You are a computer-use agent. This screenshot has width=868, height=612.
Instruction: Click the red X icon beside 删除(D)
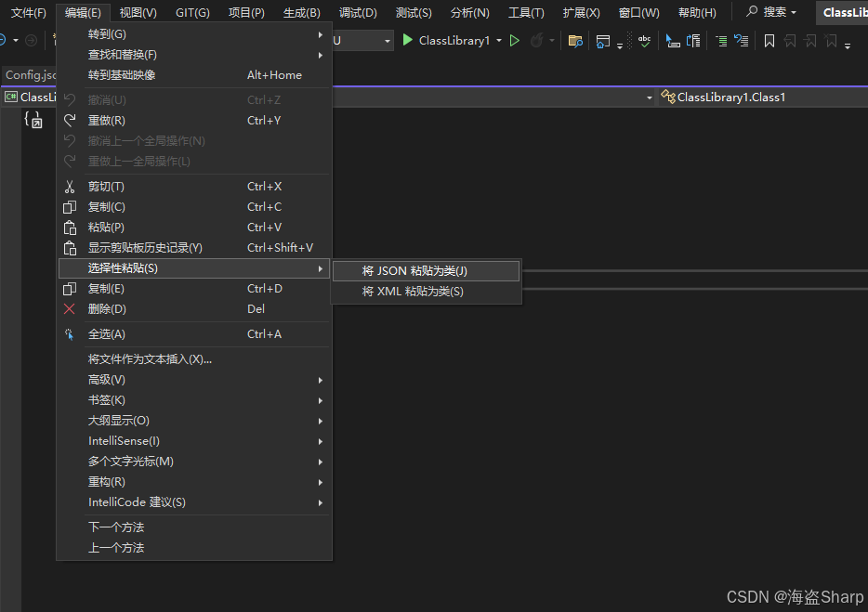pyautogui.click(x=69, y=309)
